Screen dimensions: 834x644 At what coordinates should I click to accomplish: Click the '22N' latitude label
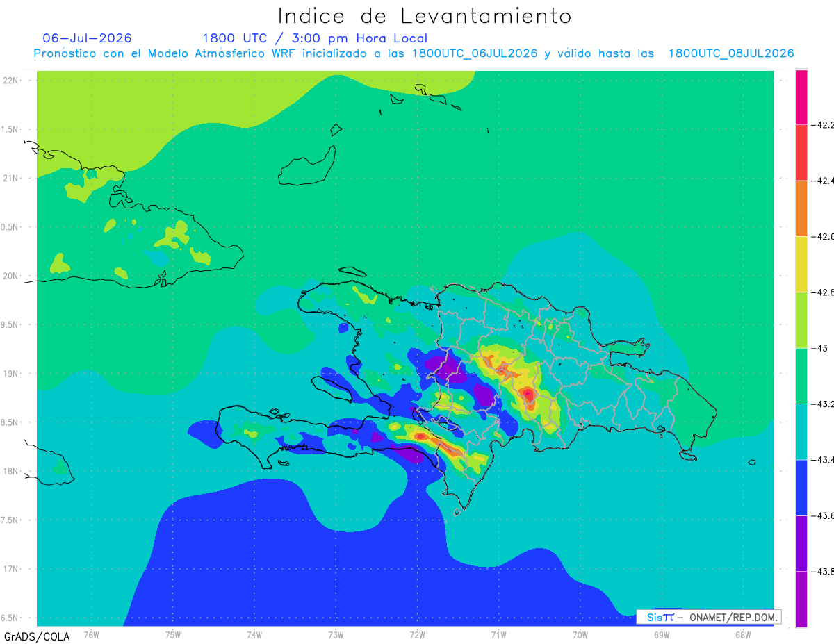tap(12, 80)
